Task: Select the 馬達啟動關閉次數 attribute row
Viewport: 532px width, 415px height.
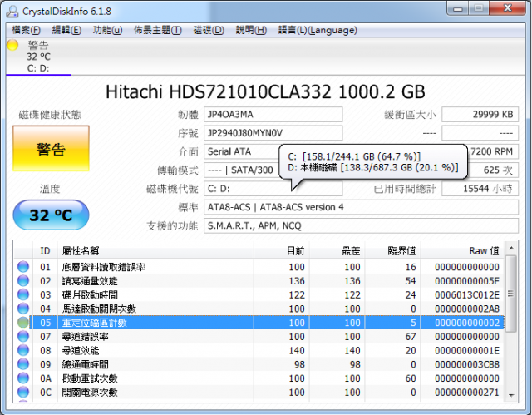Action: click(259, 309)
